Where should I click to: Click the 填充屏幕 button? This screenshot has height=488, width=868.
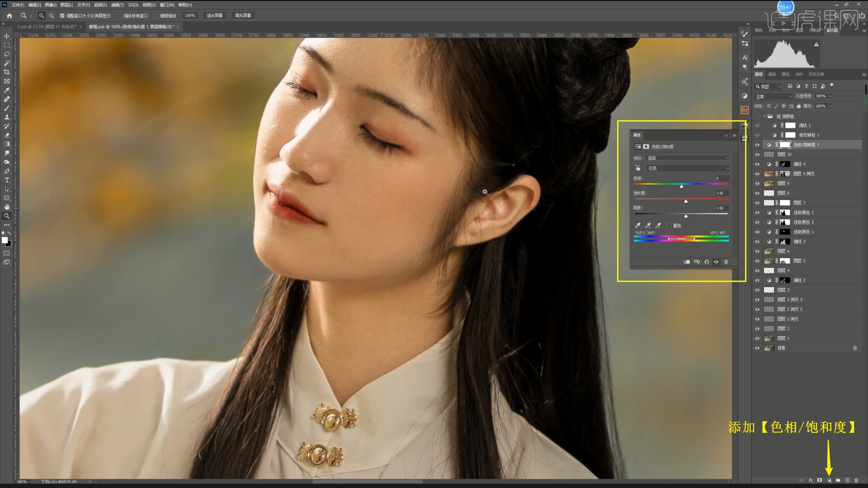coord(243,15)
